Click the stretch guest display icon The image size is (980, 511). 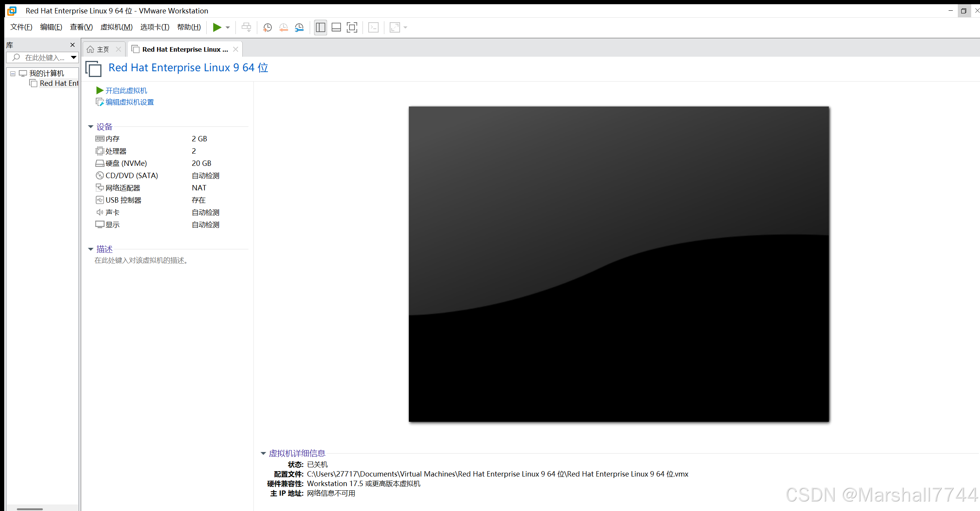coord(395,28)
